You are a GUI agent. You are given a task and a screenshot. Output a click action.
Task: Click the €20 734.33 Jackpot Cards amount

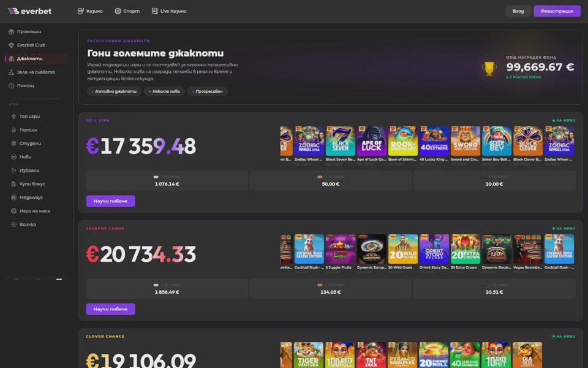pos(141,254)
